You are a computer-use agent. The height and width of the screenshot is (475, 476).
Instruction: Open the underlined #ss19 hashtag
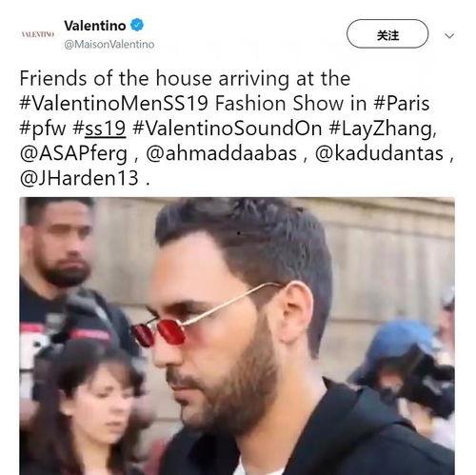[x=99, y=129]
